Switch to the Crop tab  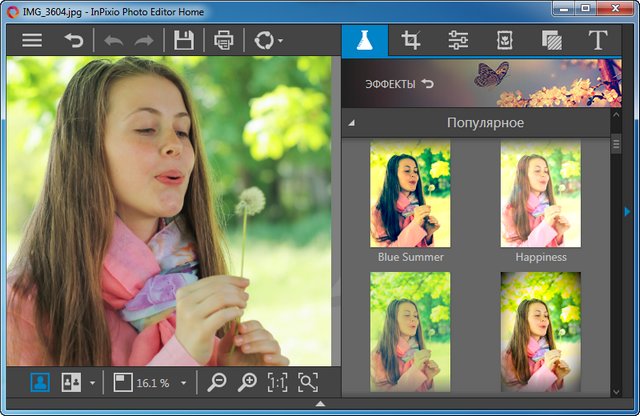(410, 41)
